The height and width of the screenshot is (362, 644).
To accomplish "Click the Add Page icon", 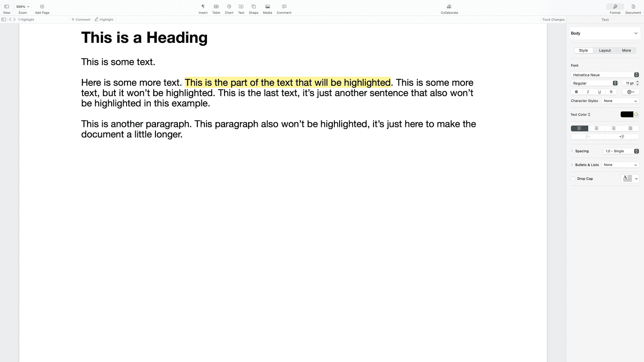I will pyautogui.click(x=42, y=7).
